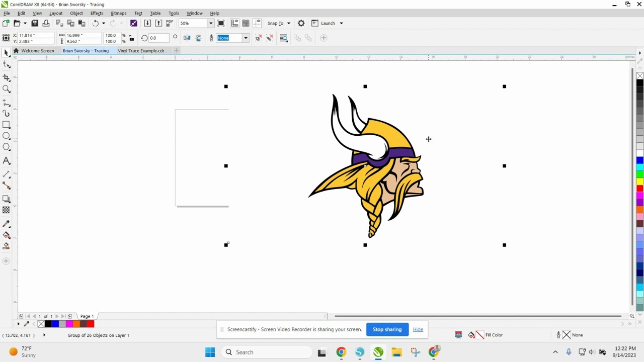
Task: Add a new document tab
Action: 177,50
